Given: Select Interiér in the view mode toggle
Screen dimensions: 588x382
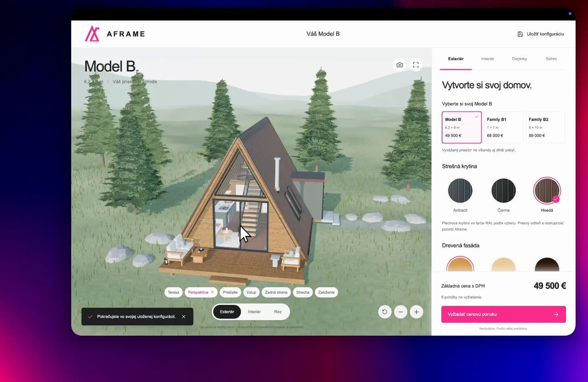Looking at the screenshot, I should 254,312.
